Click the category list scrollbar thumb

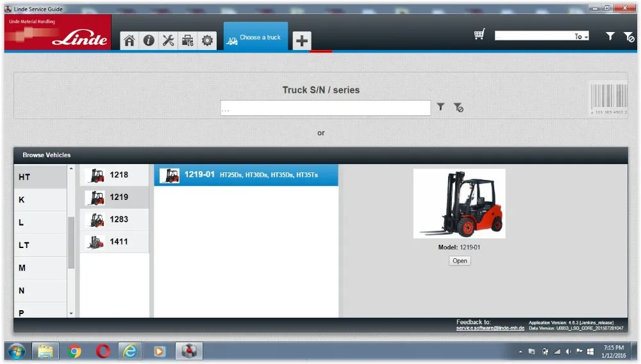point(71,242)
